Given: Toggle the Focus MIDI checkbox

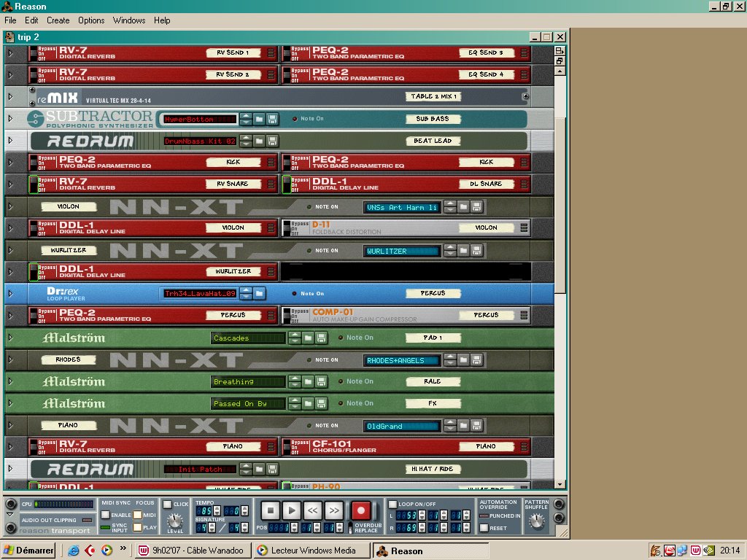Looking at the screenshot, I should point(137,515).
